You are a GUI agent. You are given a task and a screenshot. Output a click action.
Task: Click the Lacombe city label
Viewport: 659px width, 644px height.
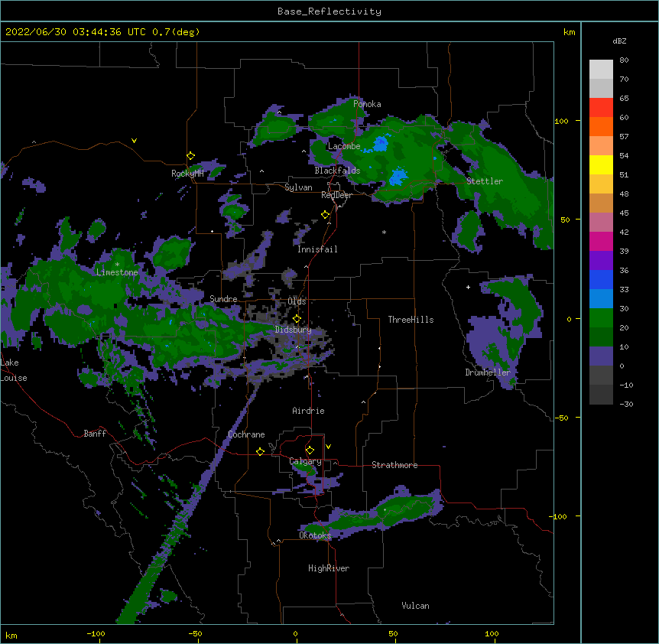pos(344,146)
